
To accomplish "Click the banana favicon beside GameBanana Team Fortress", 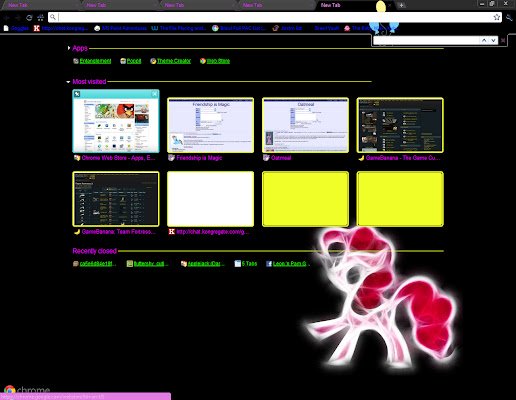I will [77, 232].
